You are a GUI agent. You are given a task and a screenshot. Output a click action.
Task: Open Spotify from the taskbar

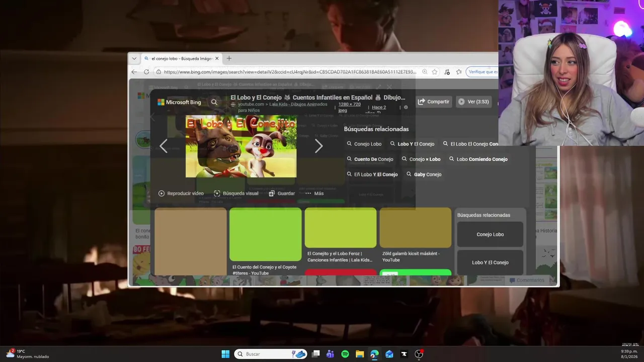pyautogui.click(x=345, y=354)
